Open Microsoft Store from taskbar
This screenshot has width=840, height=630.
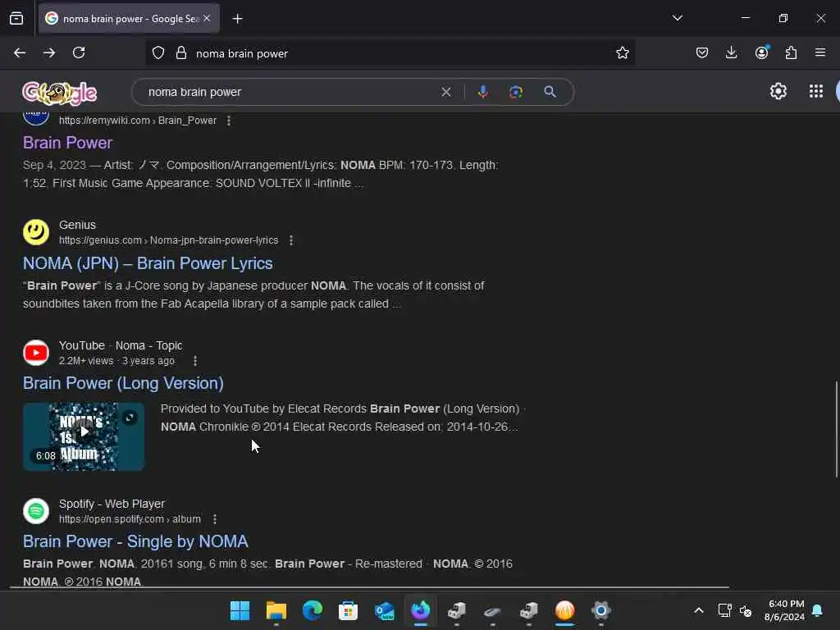[x=348, y=610]
